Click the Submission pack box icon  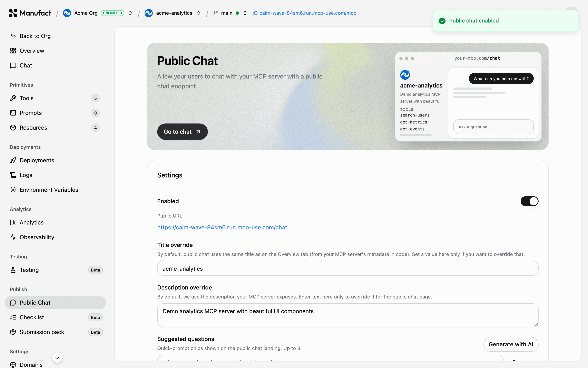13,332
